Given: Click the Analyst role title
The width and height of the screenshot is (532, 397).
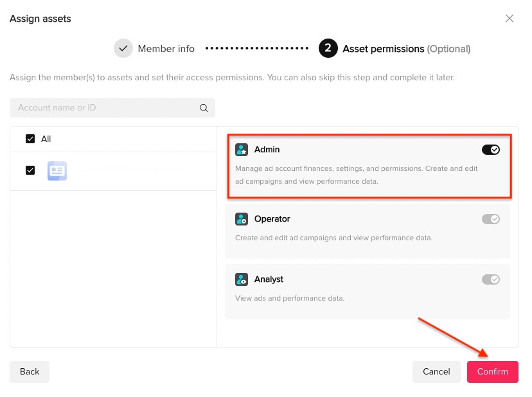Looking at the screenshot, I should 269,279.
